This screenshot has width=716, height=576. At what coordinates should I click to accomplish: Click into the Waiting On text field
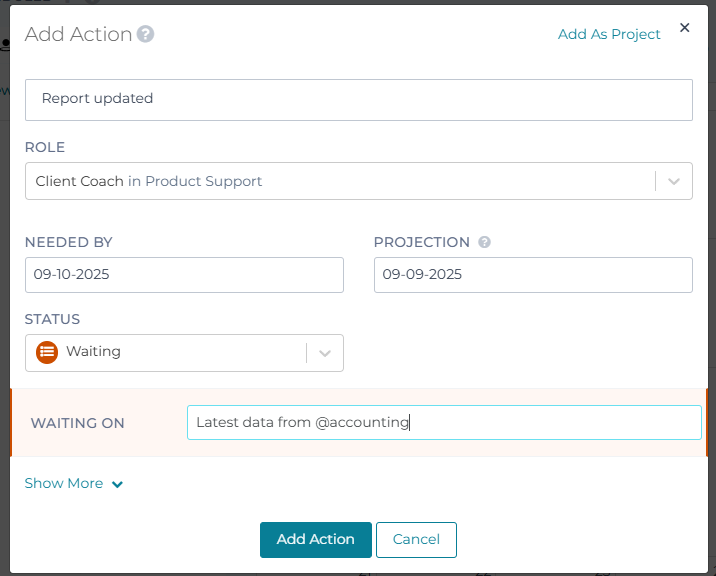coord(444,422)
